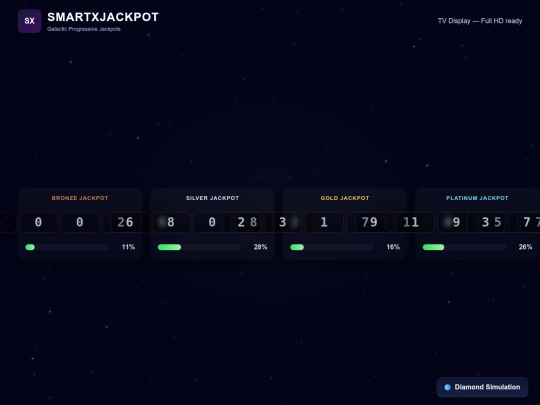Click the SX logo icon
Image resolution: width=540 pixels, height=405 pixels.
coord(30,21)
